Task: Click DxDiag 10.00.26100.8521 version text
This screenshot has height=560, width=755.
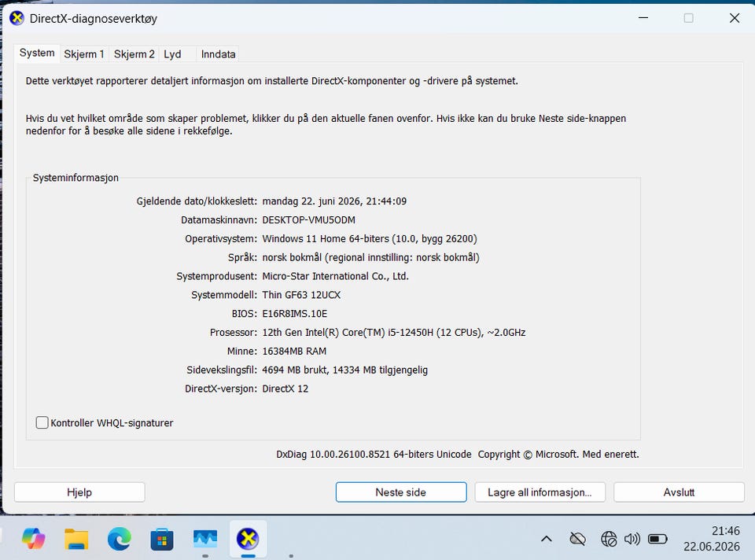Action: 374,454
